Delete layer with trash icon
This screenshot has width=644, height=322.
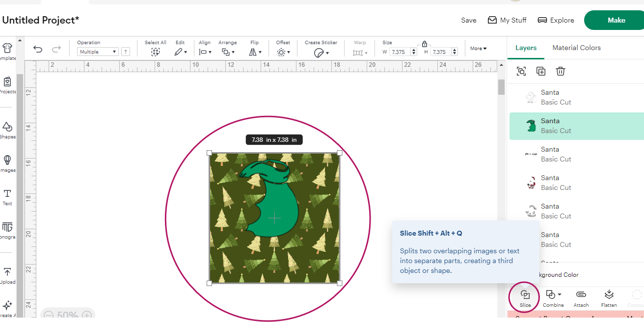click(561, 72)
